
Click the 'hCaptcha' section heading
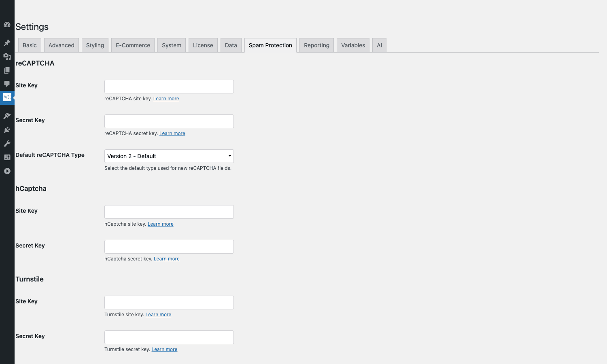pos(31,188)
